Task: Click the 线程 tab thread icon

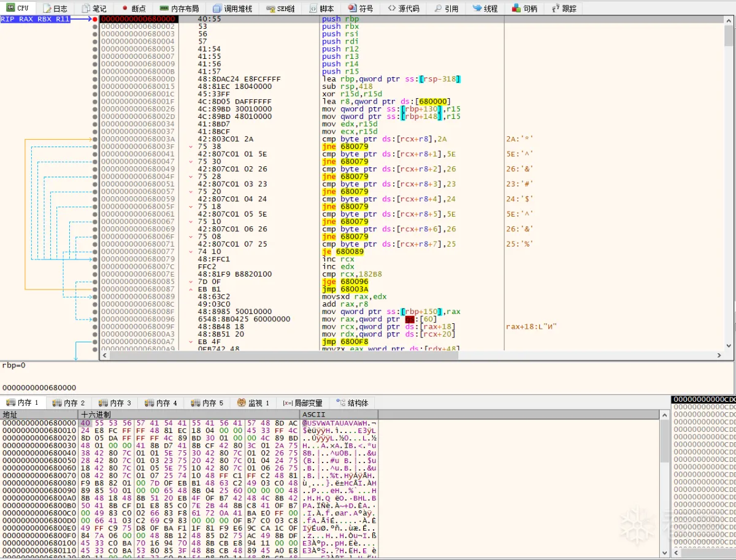Action: [x=477, y=9]
